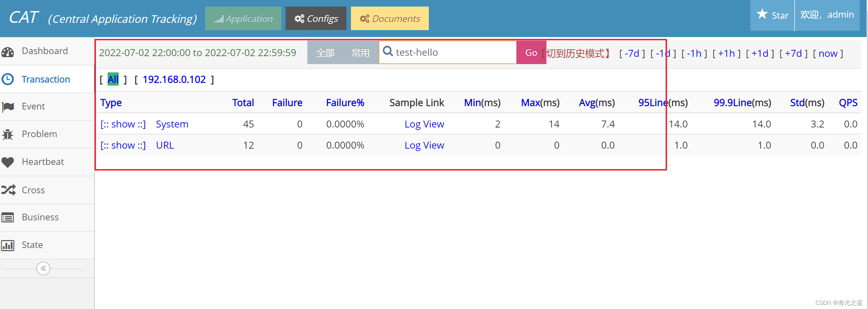
Task: Select the All machines filter
Action: (113, 79)
